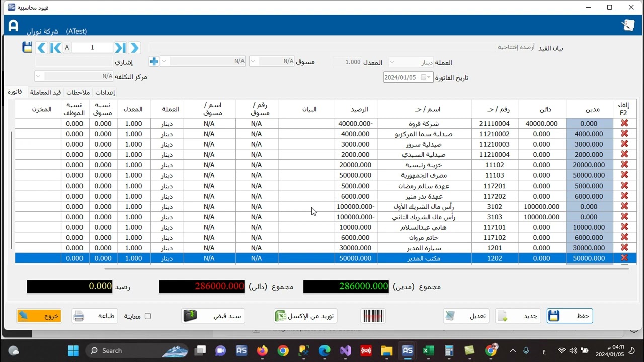The height and width of the screenshot is (362, 644).
Task: Click the vertical scrollbar left of the table
Action: pyautogui.click(x=11, y=191)
